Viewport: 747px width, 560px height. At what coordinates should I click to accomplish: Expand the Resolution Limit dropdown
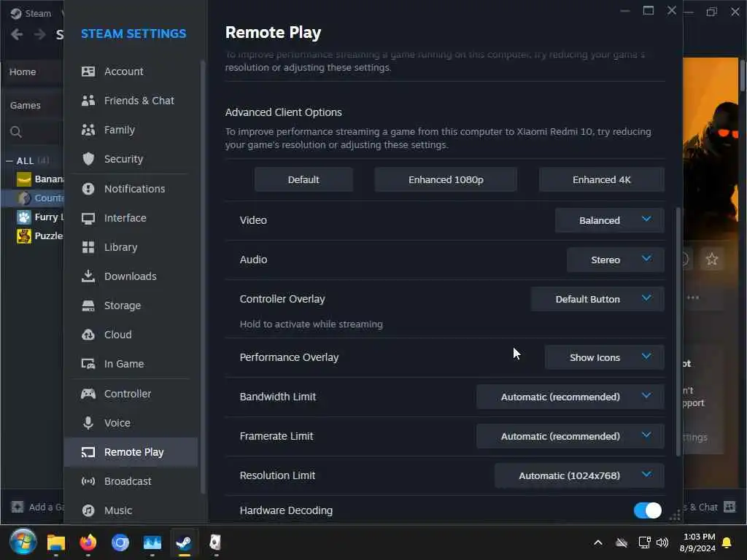[x=579, y=475]
